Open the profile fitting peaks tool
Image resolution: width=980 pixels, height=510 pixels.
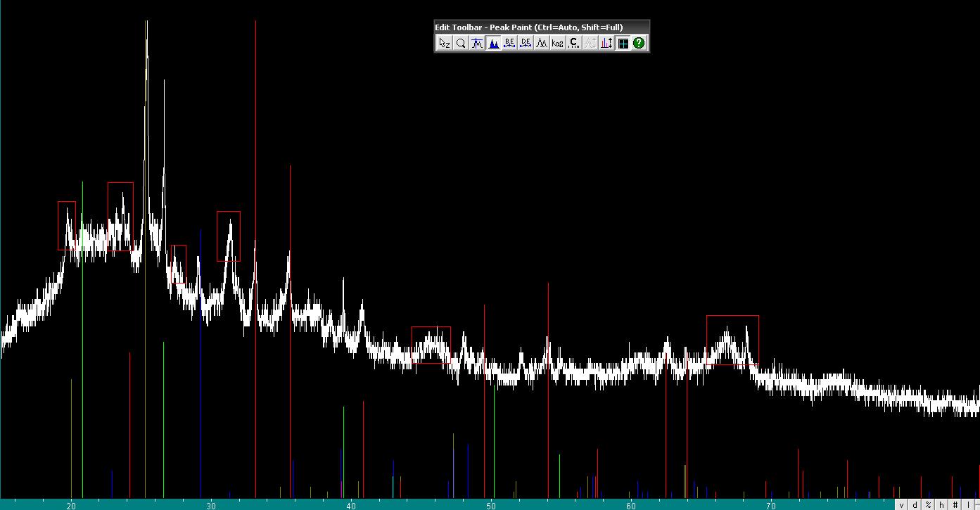tap(542, 43)
